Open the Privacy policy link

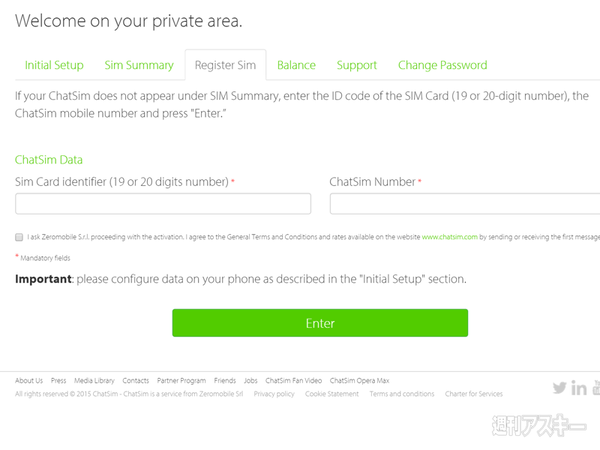pos(274,394)
